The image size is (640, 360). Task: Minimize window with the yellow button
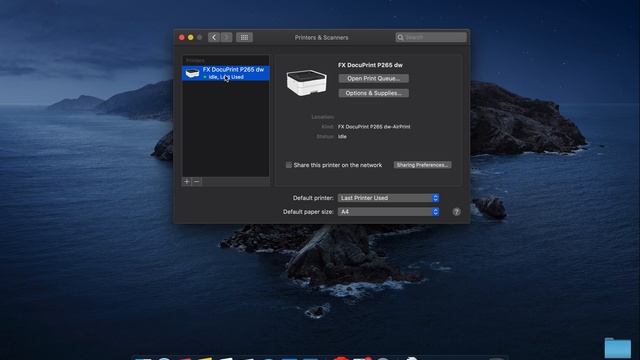tap(191, 37)
